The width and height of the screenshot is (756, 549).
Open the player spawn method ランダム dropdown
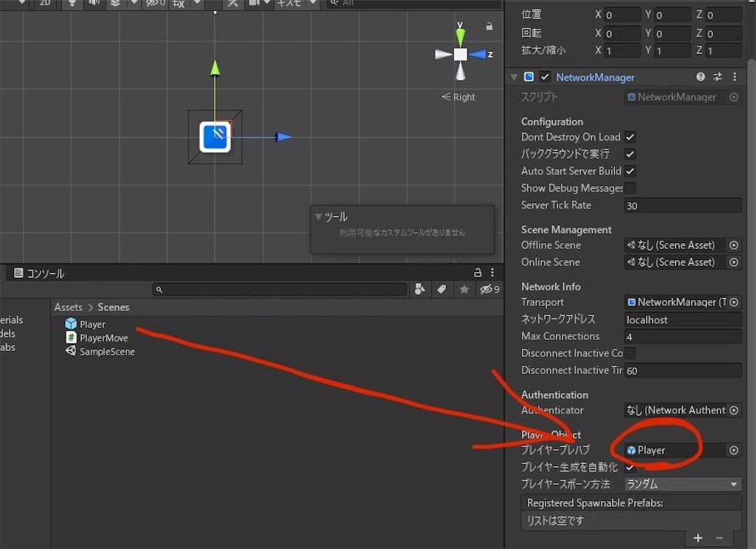683,484
